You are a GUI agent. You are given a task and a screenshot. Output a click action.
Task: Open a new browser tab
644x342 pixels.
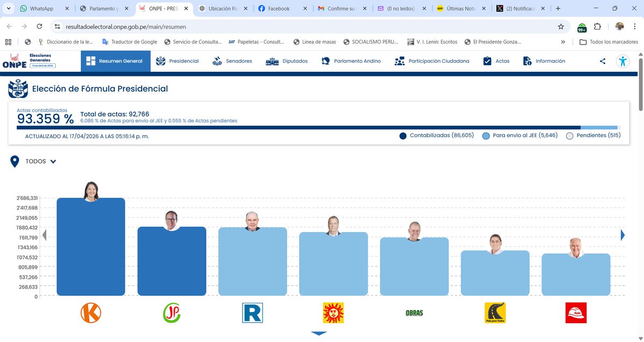point(558,9)
